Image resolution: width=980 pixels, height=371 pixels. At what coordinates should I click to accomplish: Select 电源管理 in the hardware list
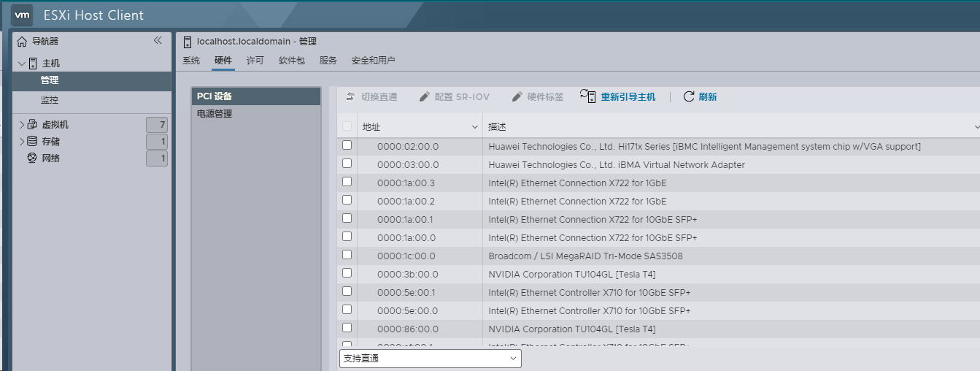pos(256,114)
